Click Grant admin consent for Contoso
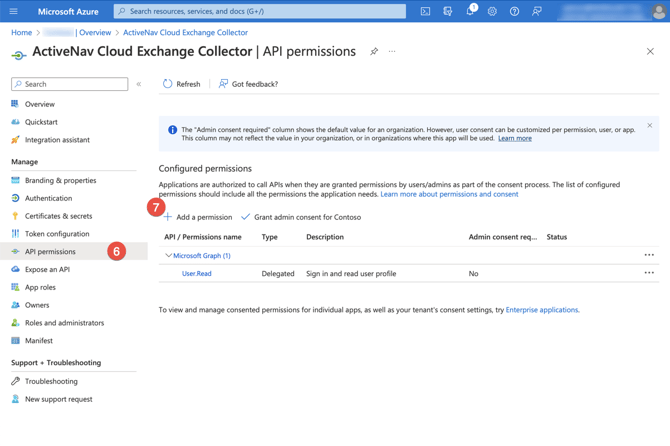The height and width of the screenshot is (446, 670). pyautogui.click(x=301, y=217)
